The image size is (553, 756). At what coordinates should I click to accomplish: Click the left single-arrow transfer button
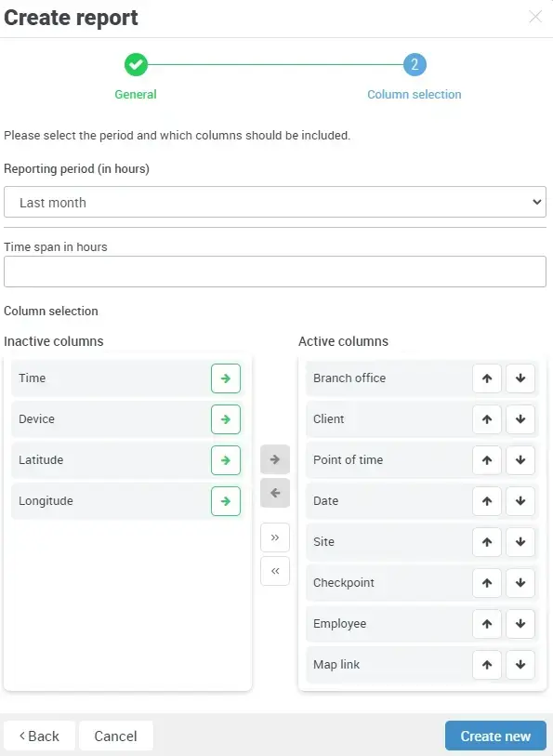tap(274, 493)
